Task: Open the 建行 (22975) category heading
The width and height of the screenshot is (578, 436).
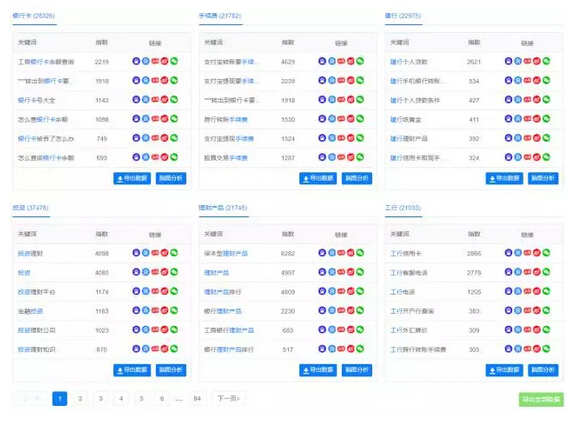Action: (403, 16)
